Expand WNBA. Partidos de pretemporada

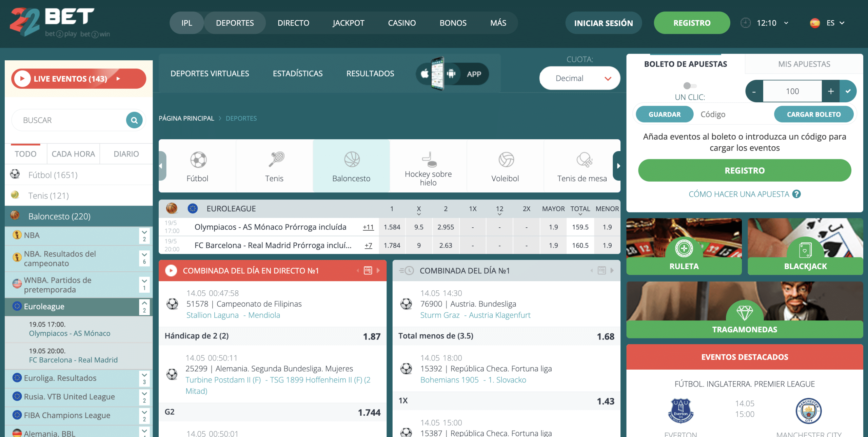coord(144,285)
